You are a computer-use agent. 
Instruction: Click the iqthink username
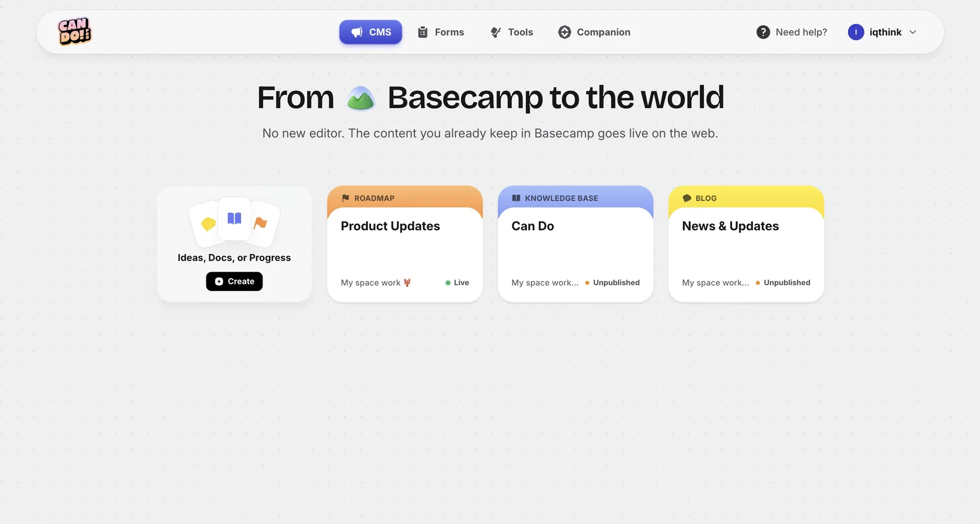[885, 32]
